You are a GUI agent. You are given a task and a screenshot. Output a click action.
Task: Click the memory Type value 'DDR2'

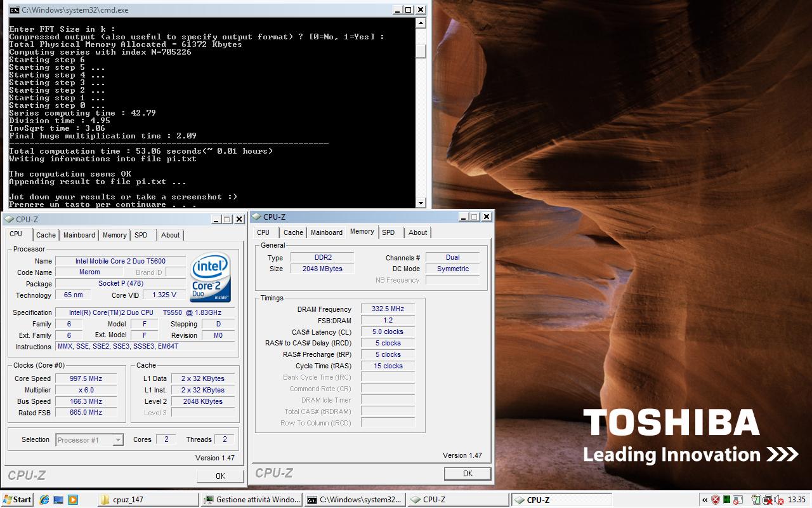(x=322, y=257)
